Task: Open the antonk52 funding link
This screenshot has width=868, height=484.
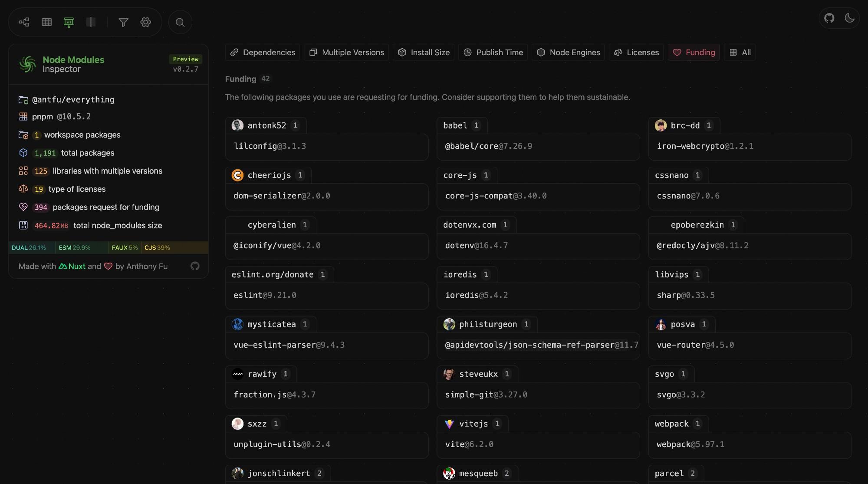Action: pos(266,125)
